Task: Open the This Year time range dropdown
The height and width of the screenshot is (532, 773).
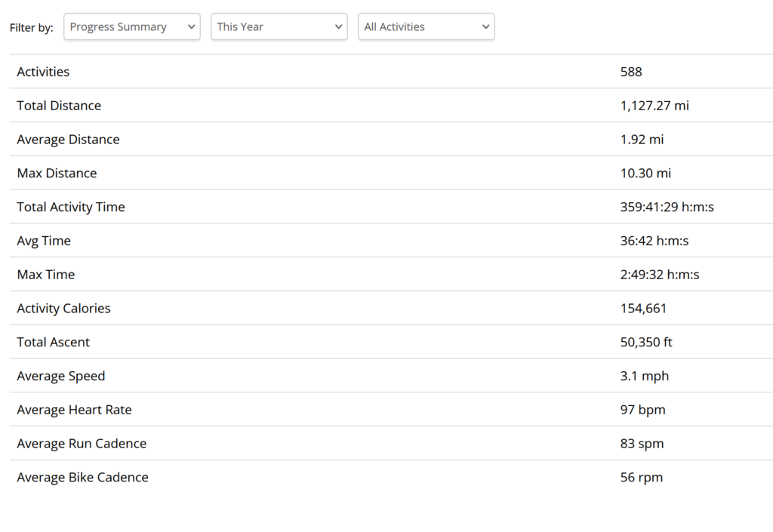Action: click(279, 26)
